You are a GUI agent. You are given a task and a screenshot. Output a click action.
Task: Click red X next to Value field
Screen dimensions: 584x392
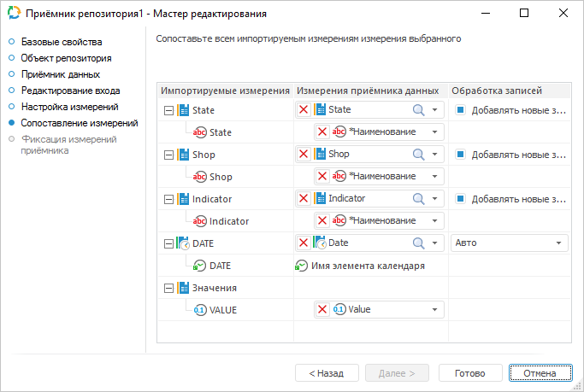322,309
